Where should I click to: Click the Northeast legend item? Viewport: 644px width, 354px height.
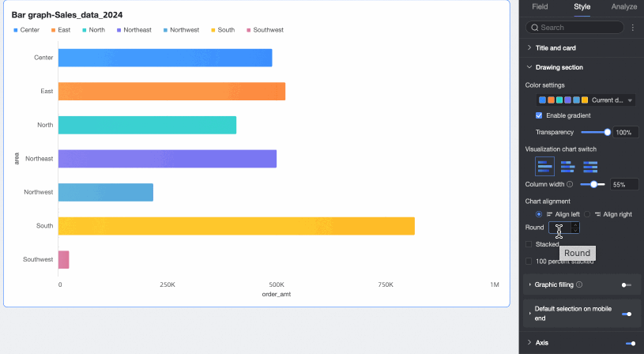tap(134, 30)
